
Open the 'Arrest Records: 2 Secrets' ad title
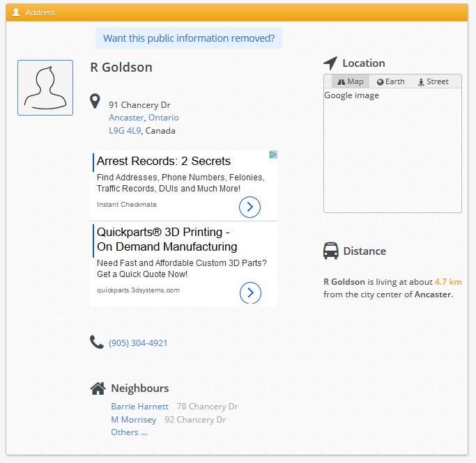tap(164, 161)
